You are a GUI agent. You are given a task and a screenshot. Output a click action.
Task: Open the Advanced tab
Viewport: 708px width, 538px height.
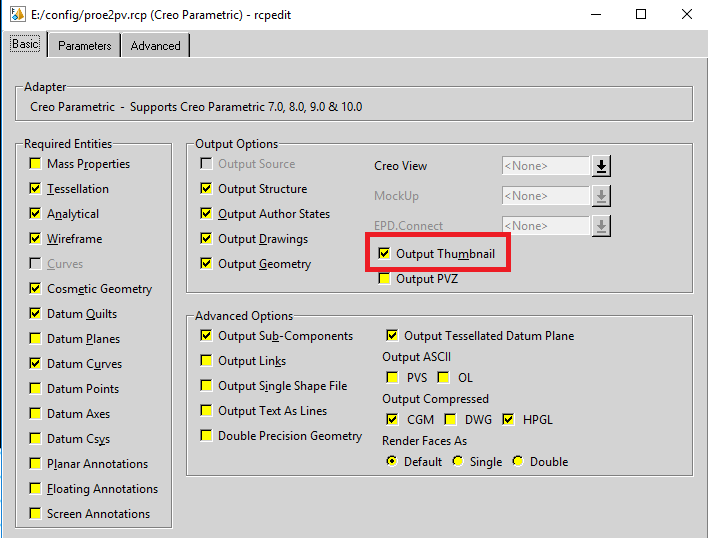click(155, 46)
